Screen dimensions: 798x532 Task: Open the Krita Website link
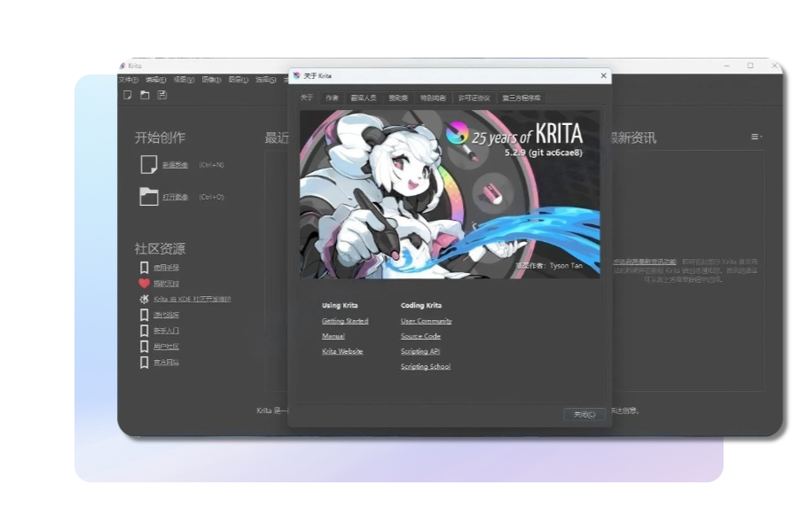[342, 351]
